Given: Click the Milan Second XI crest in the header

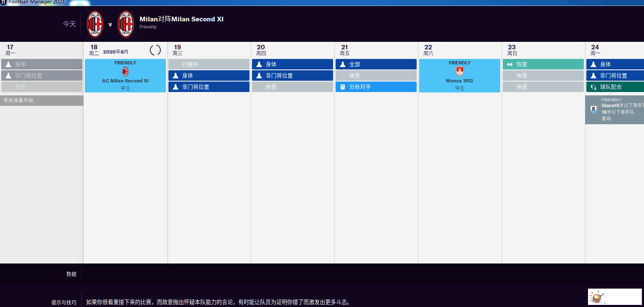Looking at the screenshot, I should coord(126,24).
